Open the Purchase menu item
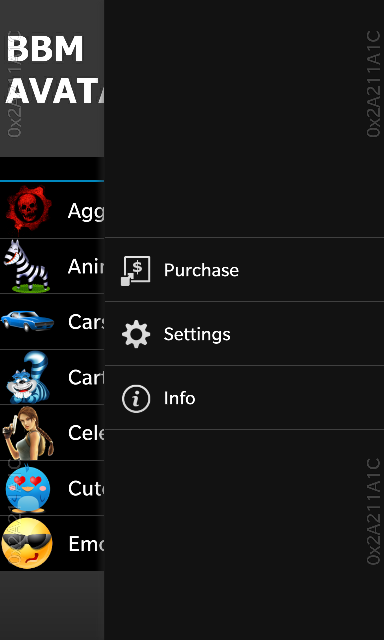 (244, 270)
